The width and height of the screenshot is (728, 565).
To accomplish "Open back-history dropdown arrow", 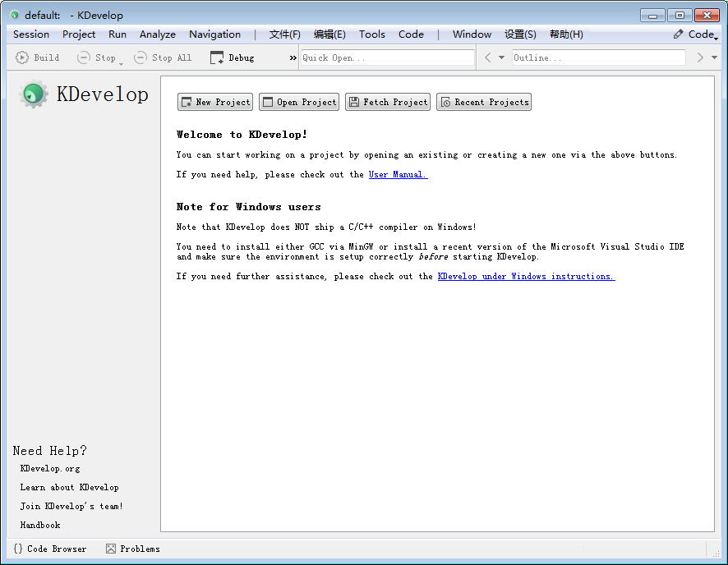I will point(501,57).
